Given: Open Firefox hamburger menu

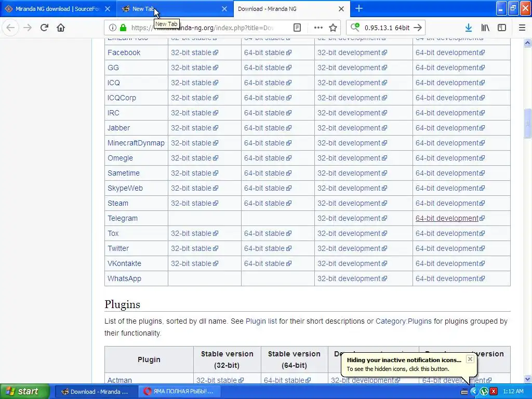Looking at the screenshot, I should [x=522, y=28].
